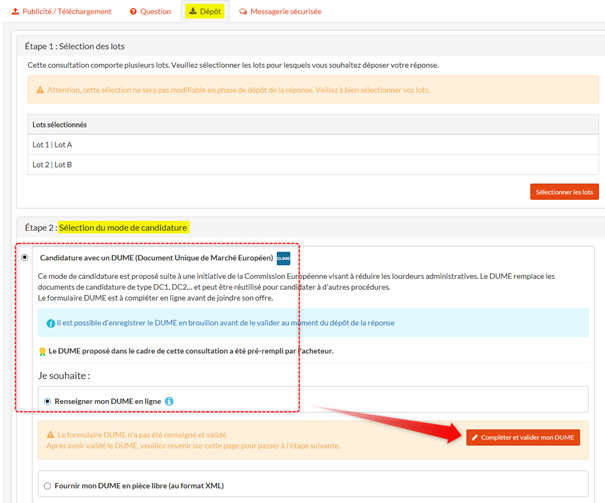Click Compléter et valider mon DUME button
605x503 pixels.
click(522, 437)
